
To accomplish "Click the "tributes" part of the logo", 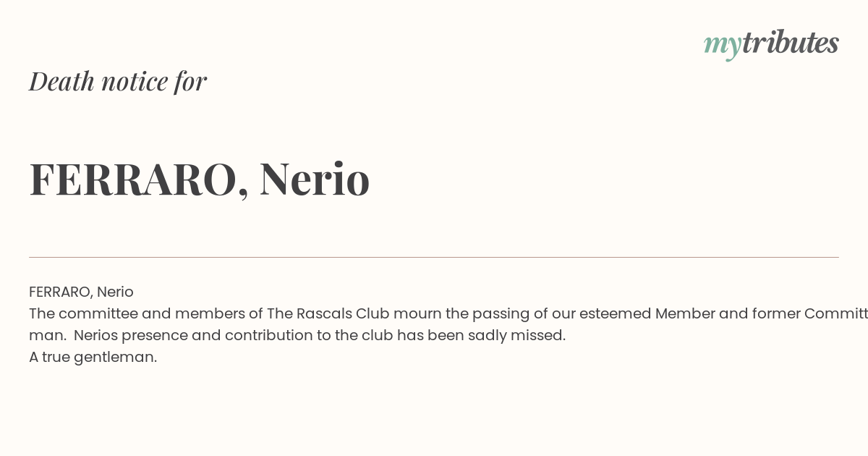I will (x=790, y=43).
